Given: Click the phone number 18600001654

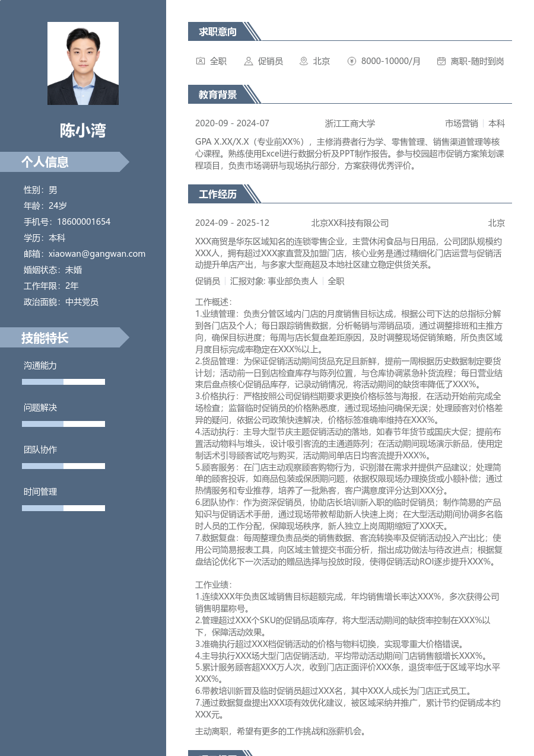Looking at the screenshot, I should [x=85, y=221].
